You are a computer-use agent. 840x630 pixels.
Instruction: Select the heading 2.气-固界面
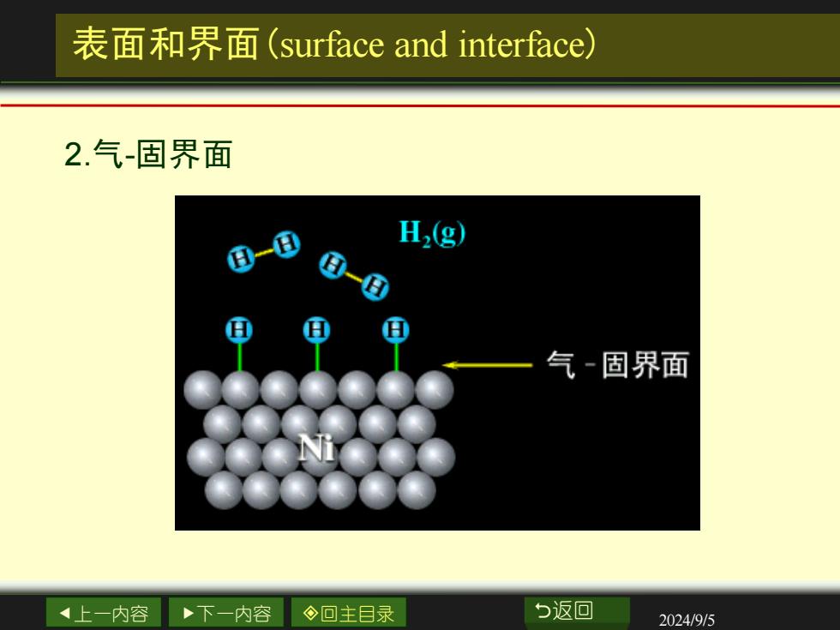tap(148, 154)
